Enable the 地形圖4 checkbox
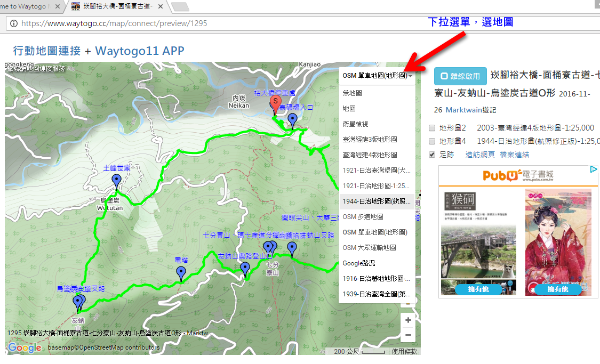The height and width of the screenshot is (364, 600). click(x=432, y=141)
